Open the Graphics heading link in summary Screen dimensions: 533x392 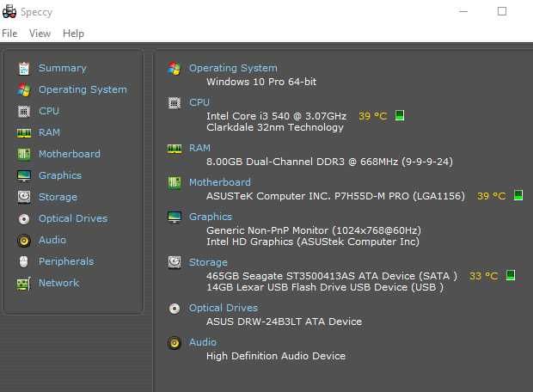[211, 217]
